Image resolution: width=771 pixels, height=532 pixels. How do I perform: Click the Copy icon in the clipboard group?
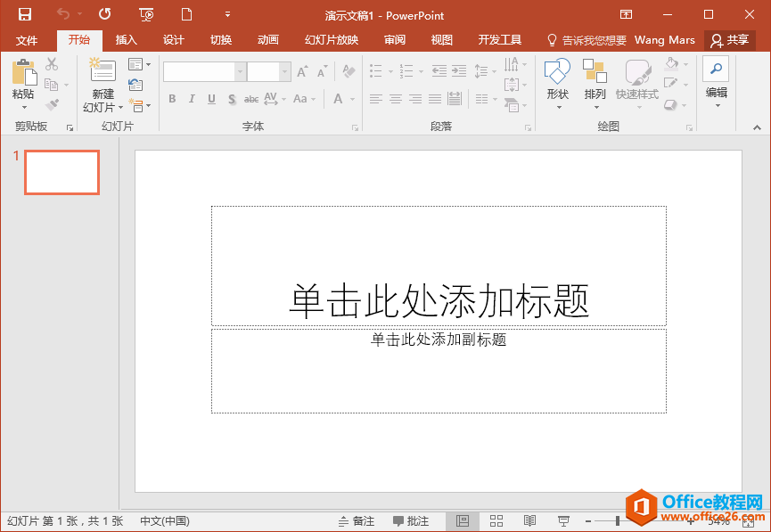51,85
